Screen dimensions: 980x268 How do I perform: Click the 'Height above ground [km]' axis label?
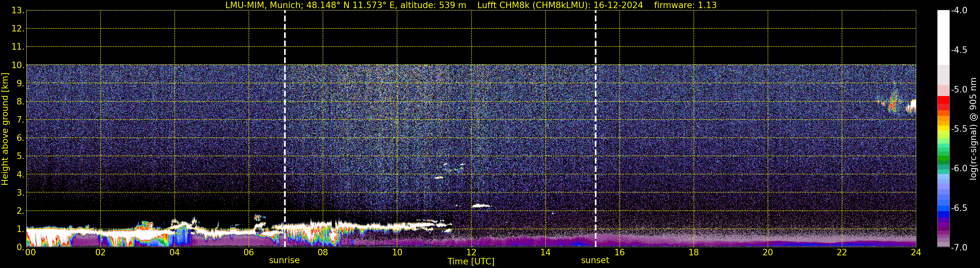[x=5, y=129]
